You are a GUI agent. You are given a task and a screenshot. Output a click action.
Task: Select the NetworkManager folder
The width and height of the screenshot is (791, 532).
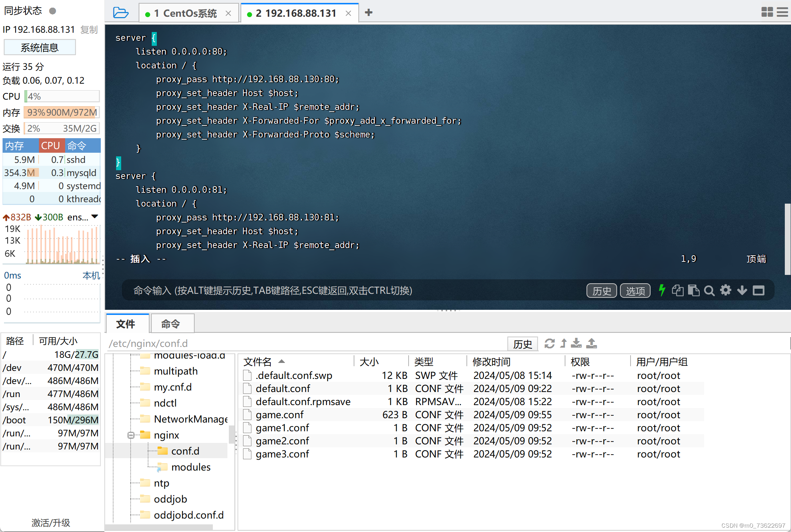184,419
